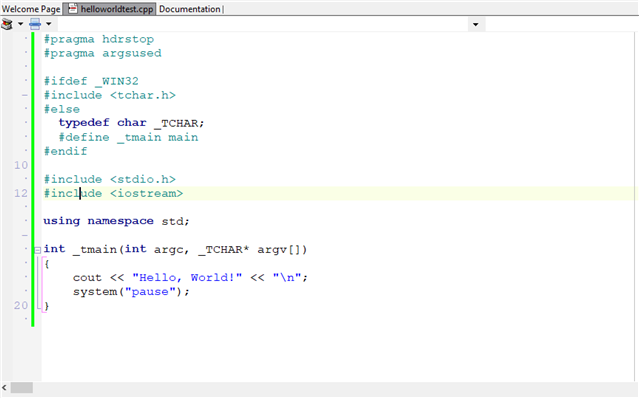
Task: Click the '#ifdef _WIN32' line
Action: pos(91,81)
